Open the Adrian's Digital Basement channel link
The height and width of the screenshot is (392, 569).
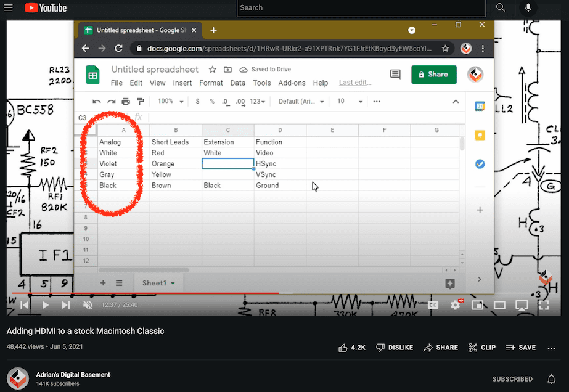73,375
